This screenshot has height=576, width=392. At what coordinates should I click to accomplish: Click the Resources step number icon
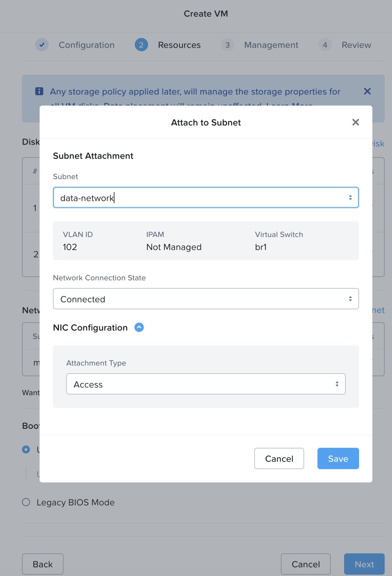[x=141, y=45]
